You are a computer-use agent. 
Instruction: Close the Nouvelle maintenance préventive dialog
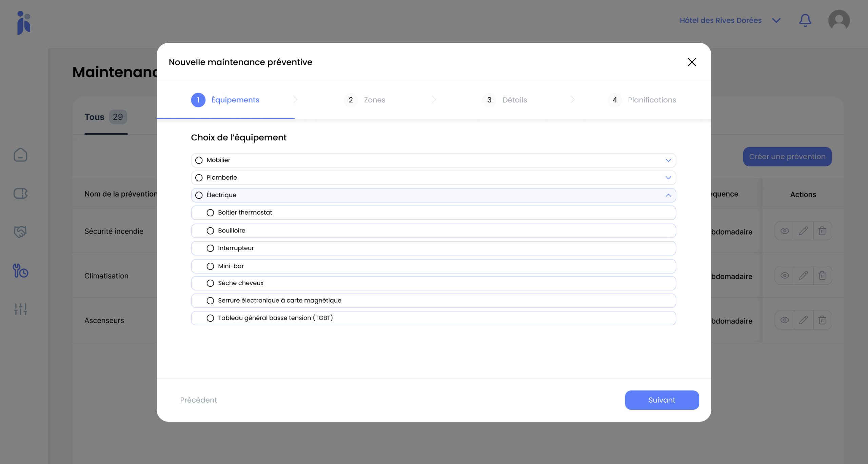coord(692,62)
